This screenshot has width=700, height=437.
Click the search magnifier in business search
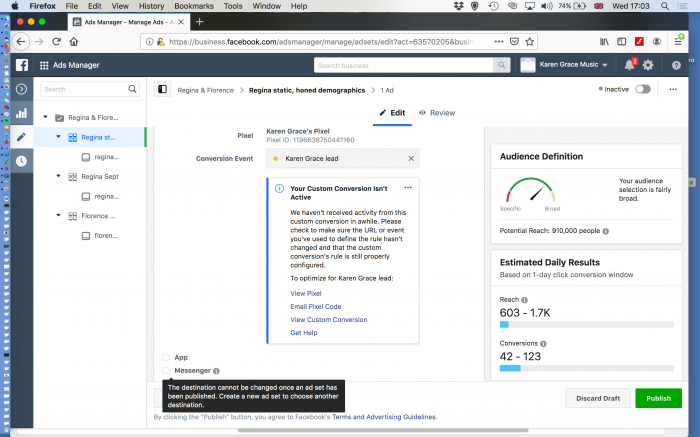tap(501, 65)
